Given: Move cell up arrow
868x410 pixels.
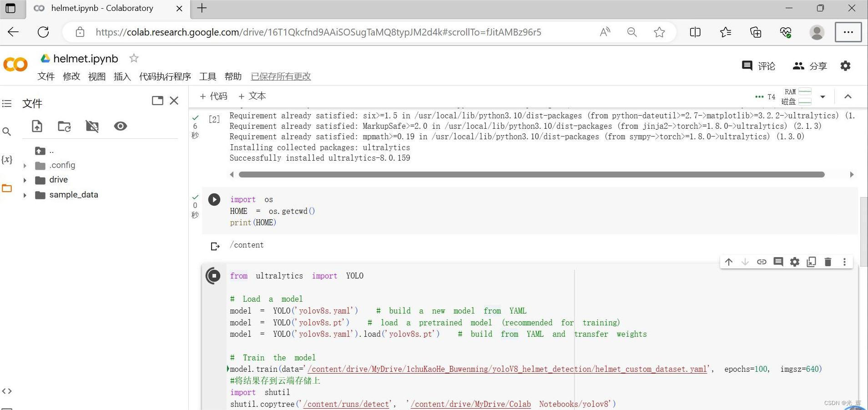Looking at the screenshot, I should [729, 262].
